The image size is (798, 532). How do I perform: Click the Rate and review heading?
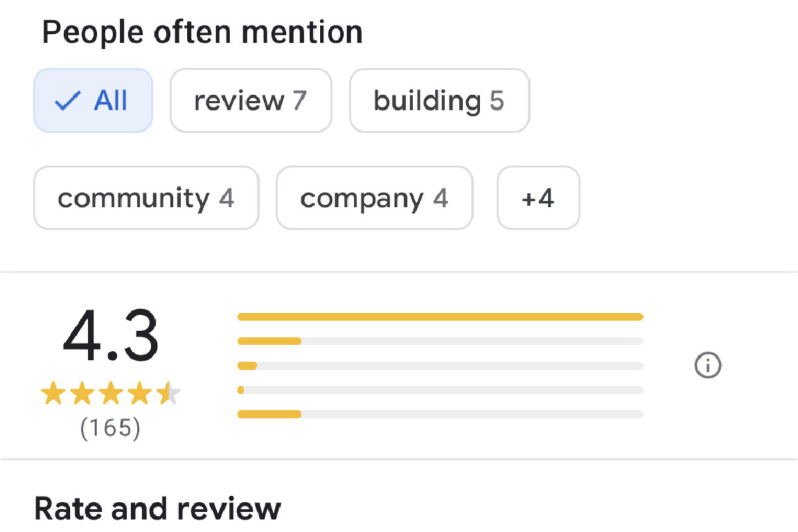tap(158, 509)
